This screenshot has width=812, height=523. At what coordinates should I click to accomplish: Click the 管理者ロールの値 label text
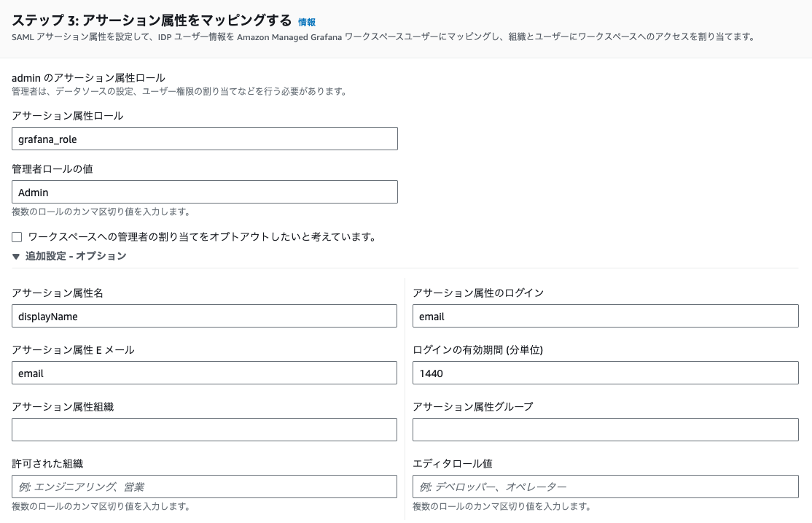[52, 169]
